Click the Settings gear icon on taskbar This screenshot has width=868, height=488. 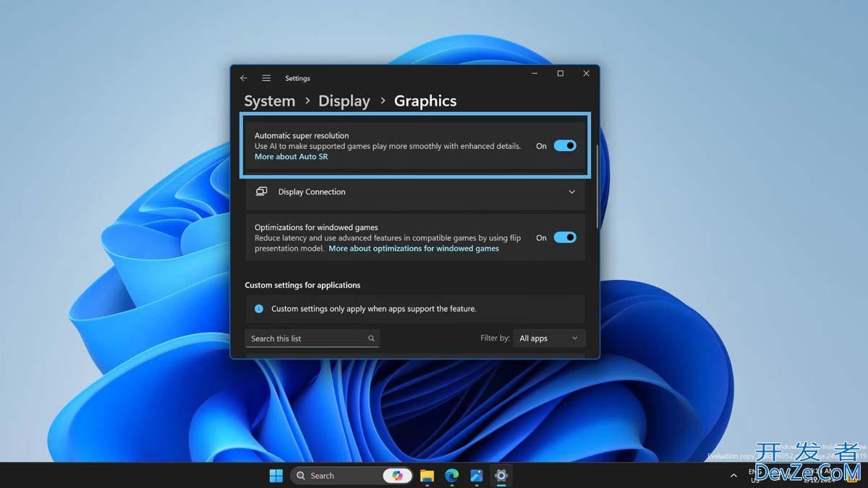501,475
